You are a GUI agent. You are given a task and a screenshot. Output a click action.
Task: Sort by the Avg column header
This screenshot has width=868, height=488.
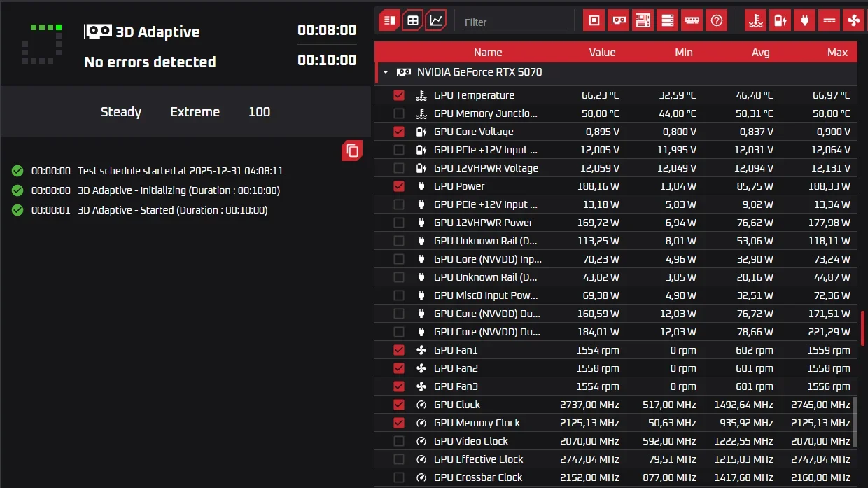point(761,52)
